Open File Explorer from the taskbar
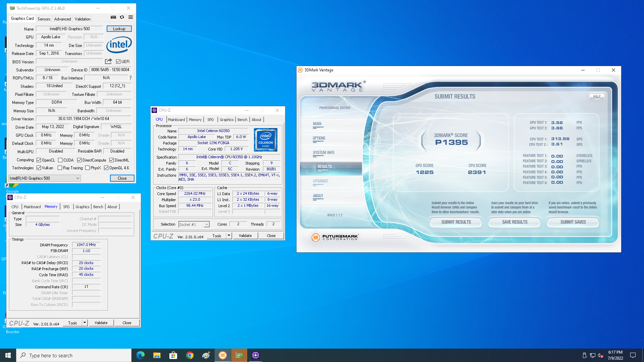Viewport: 644px width, 362px height. (x=157, y=355)
